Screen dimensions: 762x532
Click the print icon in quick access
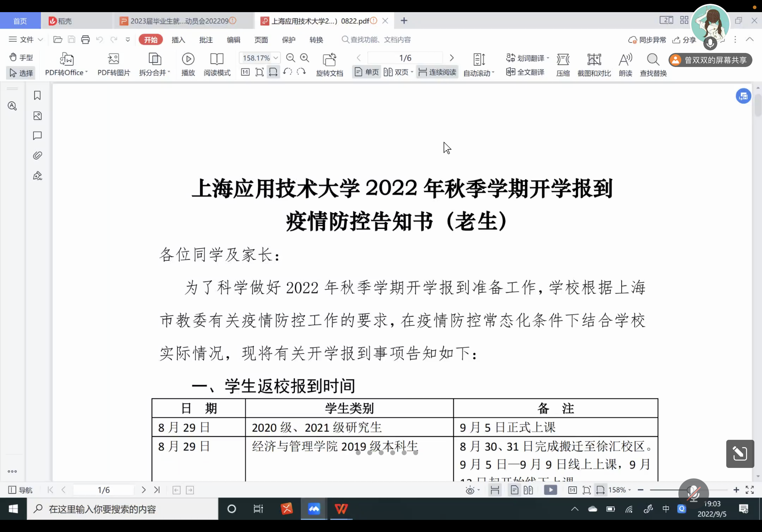pyautogui.click(x=85, y=40)
